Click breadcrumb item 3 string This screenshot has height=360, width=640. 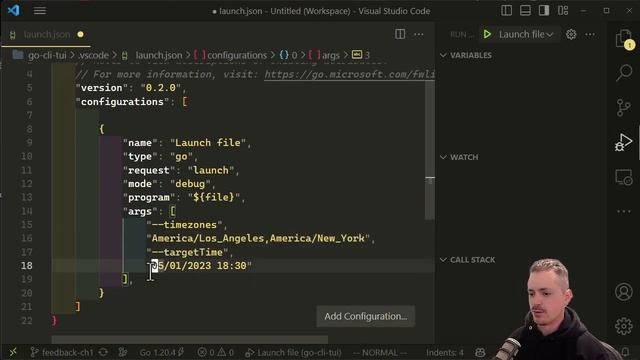click(361, 55)
